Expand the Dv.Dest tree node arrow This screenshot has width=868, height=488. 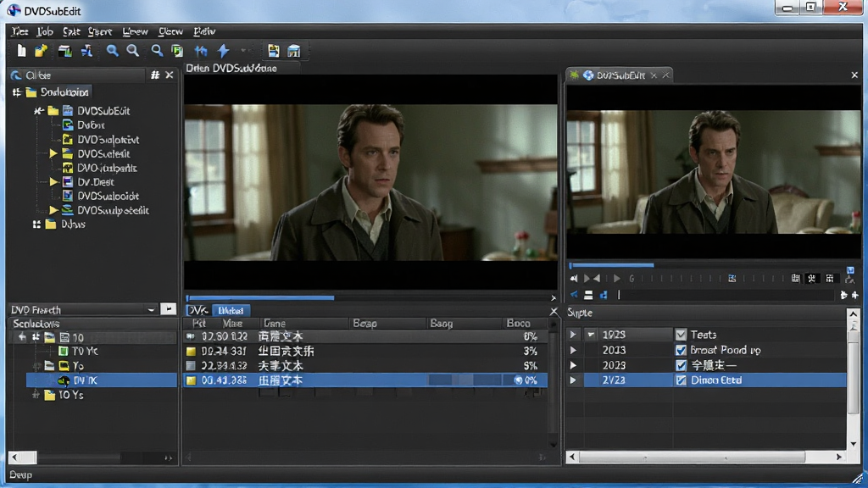(53, 181)
